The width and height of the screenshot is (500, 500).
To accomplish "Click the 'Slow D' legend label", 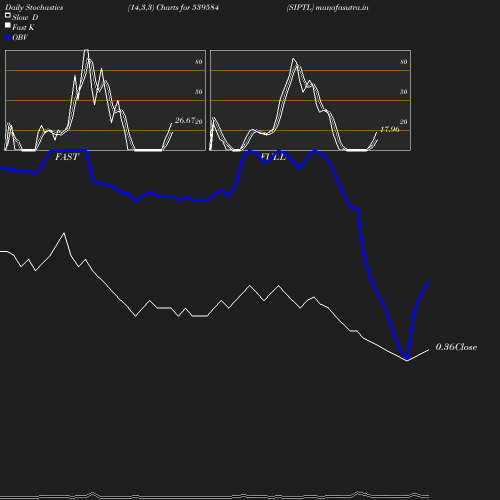I will click(x=25, y=17).
